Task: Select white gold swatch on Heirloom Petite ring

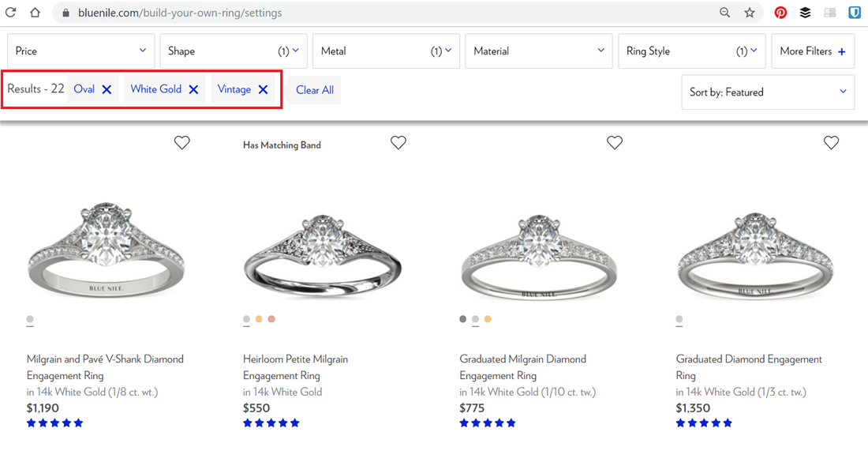Action: pos(246,319)
